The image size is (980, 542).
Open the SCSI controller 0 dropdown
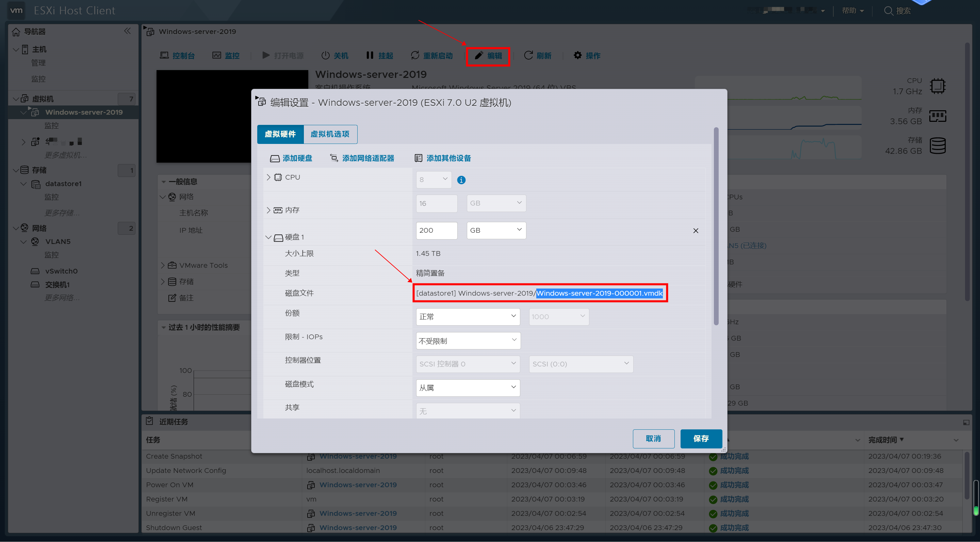tap(468, 364)
